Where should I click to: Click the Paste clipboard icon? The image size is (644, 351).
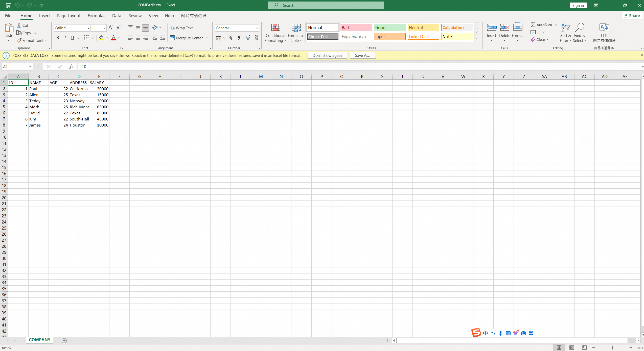pyautogui.click(x=9, y=28)
